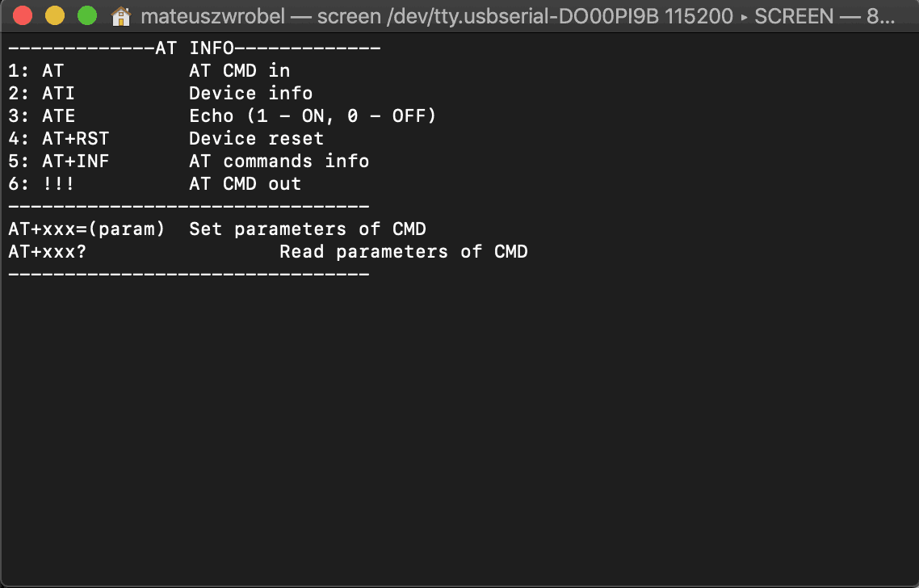Image resolution: width=919 pixels, height=588 pixels.
Task: Click the '!!!' AT CMD out entry
Action: coord(58,184)
